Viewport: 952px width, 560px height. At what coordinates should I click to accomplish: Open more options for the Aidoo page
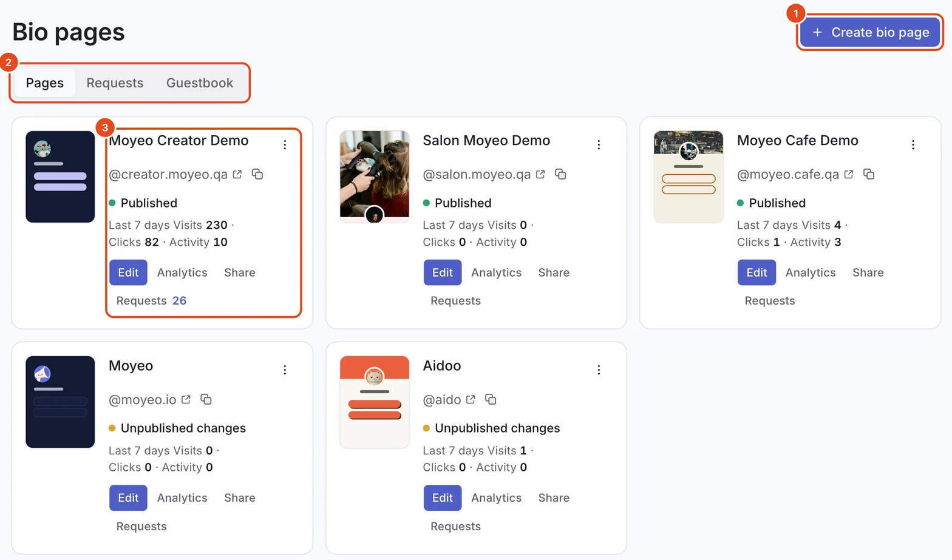point(599,370)
